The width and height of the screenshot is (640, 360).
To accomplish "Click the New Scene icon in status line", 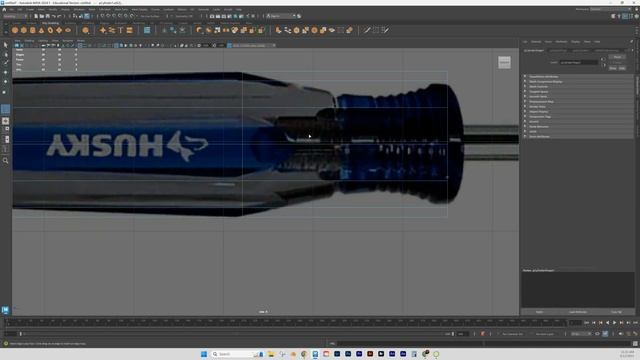I will [36, 16].
